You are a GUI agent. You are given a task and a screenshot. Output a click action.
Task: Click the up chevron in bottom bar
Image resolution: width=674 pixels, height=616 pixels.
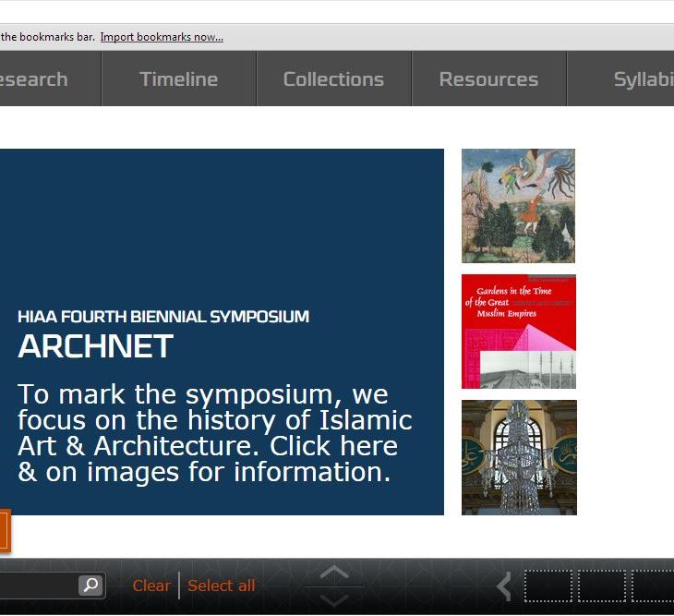coord(334,573)
